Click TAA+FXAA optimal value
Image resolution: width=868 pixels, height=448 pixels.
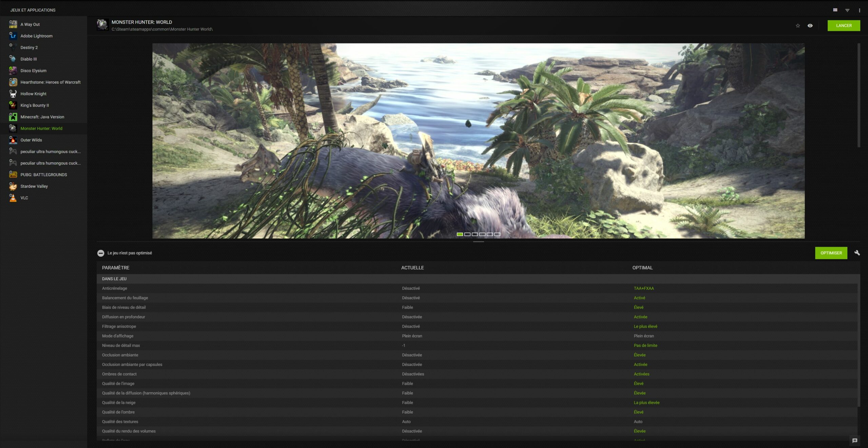point(644,288)
